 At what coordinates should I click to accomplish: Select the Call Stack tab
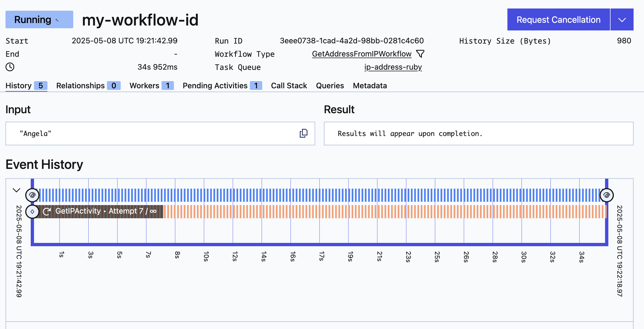tap(289, 86)
